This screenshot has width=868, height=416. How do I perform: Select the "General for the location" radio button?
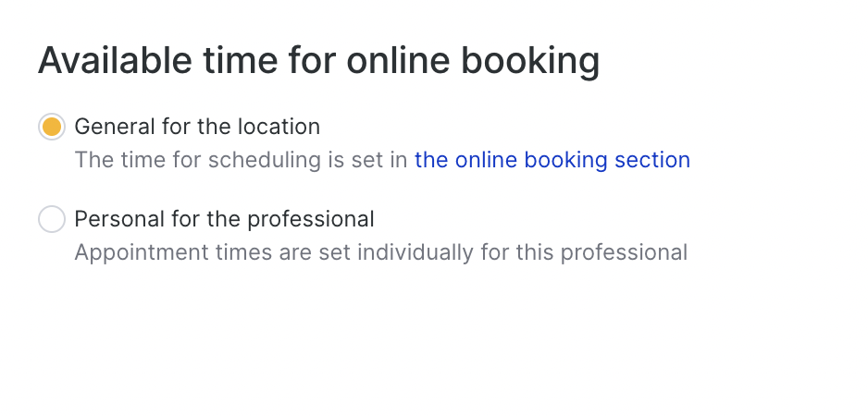[x=52, y=127]
